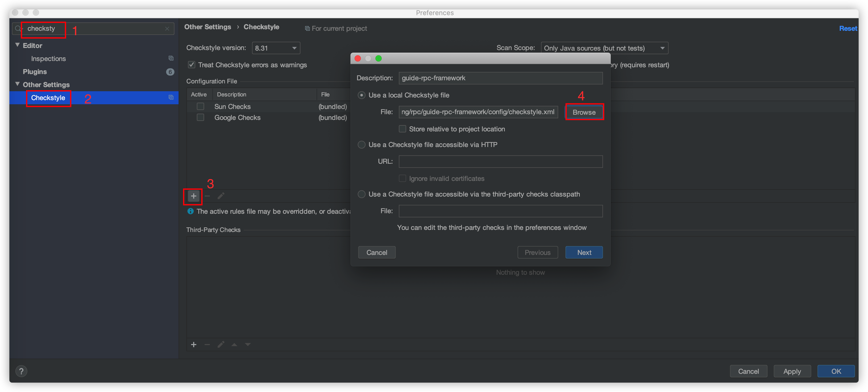The image size is (868, 392).
Task: Click the dialog red close button icon
Action: 359,58
